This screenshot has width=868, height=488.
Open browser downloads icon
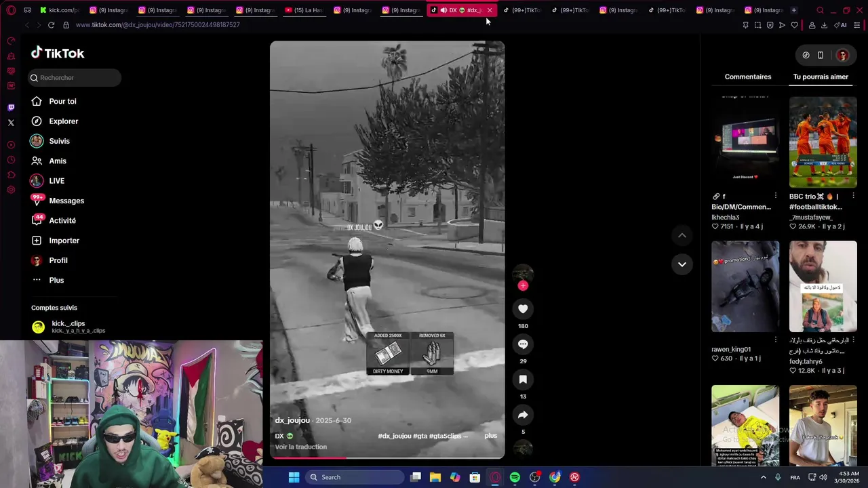[824, 25]
